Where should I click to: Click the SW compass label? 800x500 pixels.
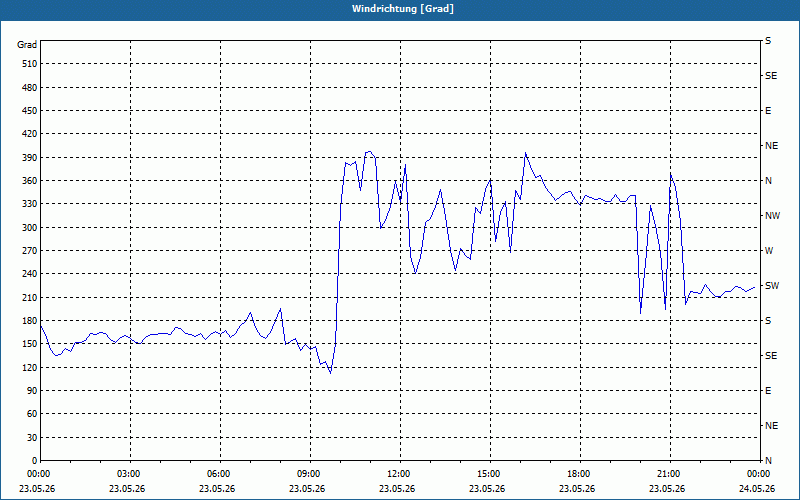772,286
